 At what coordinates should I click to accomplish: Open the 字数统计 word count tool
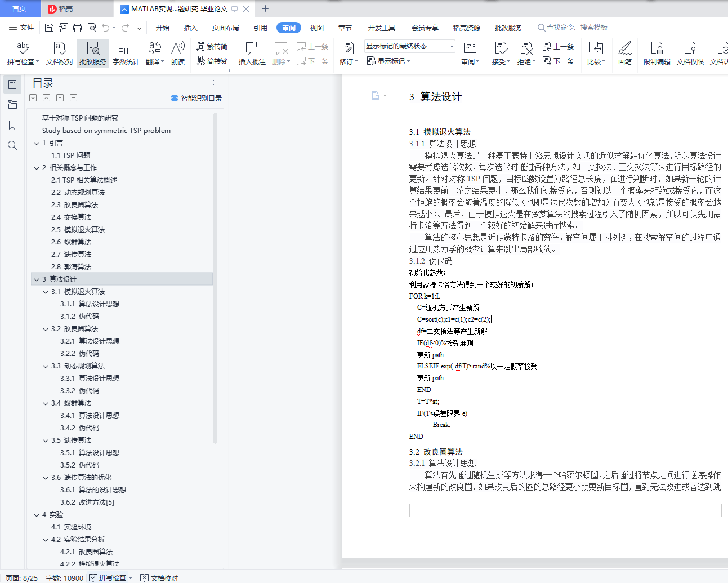coord(126,54)
